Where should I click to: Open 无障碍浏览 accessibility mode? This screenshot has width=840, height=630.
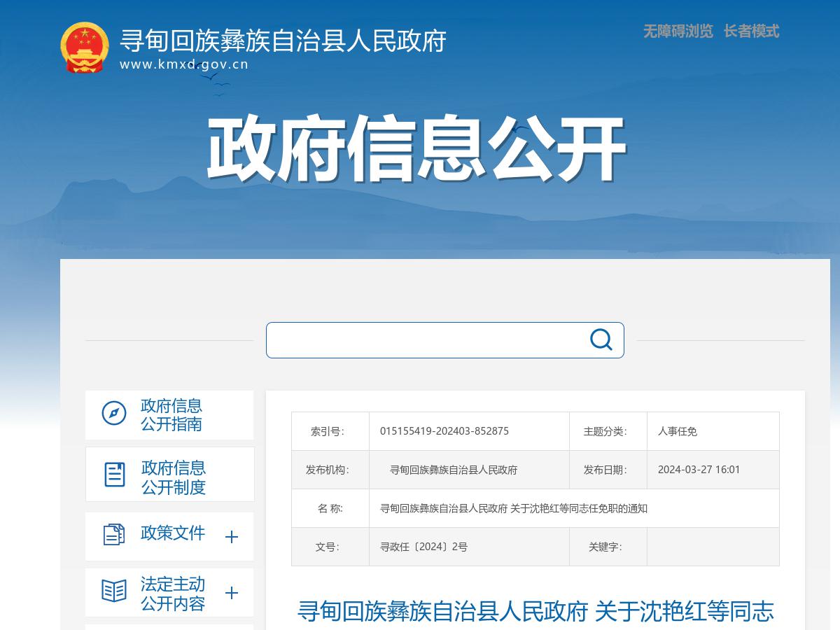point(675,32)
